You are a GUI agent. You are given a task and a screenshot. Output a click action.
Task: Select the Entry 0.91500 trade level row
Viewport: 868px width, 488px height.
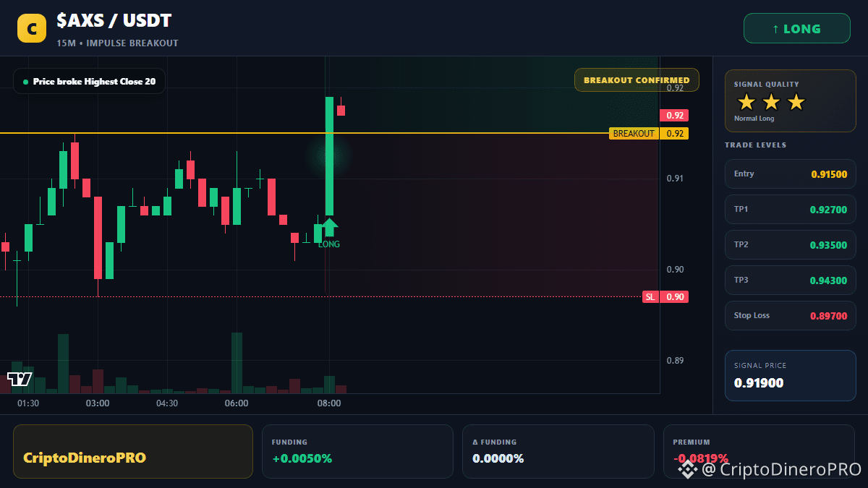[790, 174]
